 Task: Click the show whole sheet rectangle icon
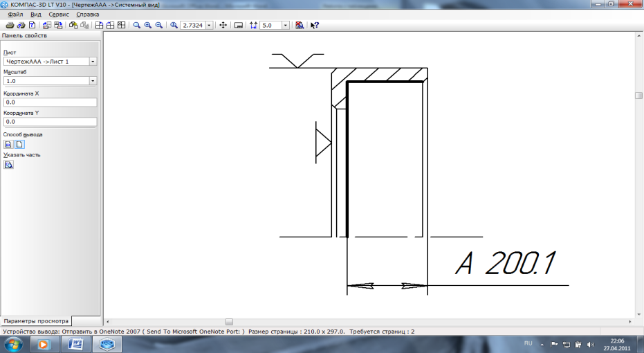coord(238,26)
